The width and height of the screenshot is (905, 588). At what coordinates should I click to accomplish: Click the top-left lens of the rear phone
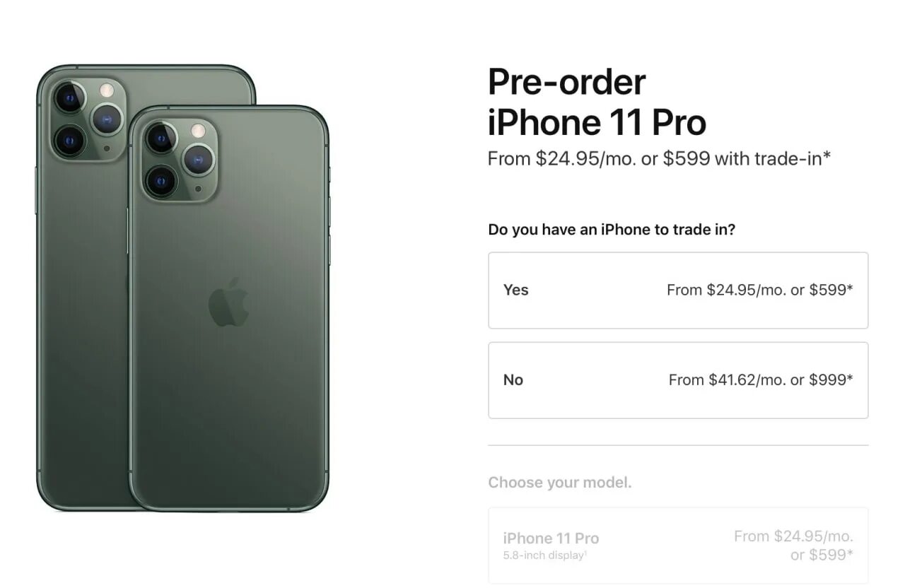[69, 98]
